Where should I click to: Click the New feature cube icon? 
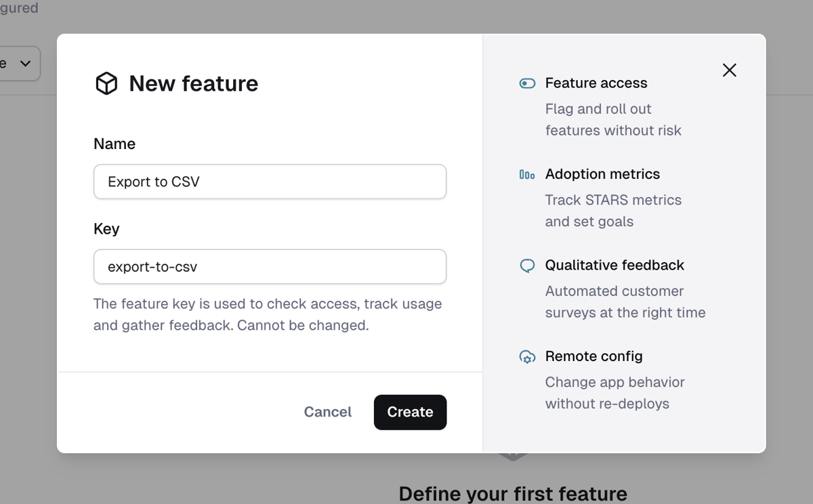point(106,83)
